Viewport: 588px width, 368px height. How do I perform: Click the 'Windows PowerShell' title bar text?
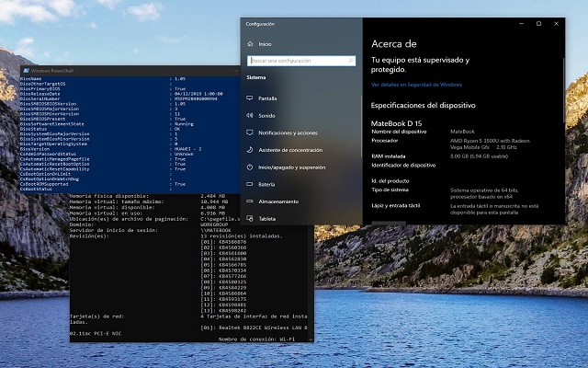[52, 71]
